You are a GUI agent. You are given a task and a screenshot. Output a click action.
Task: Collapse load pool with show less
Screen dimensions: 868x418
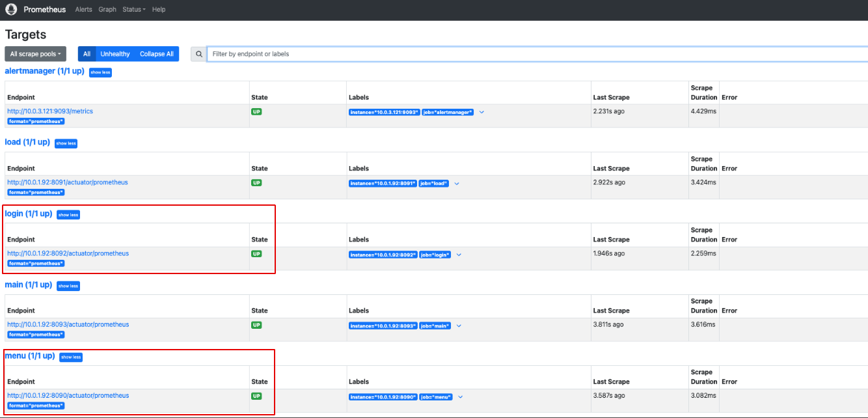[x=66, y=143]
